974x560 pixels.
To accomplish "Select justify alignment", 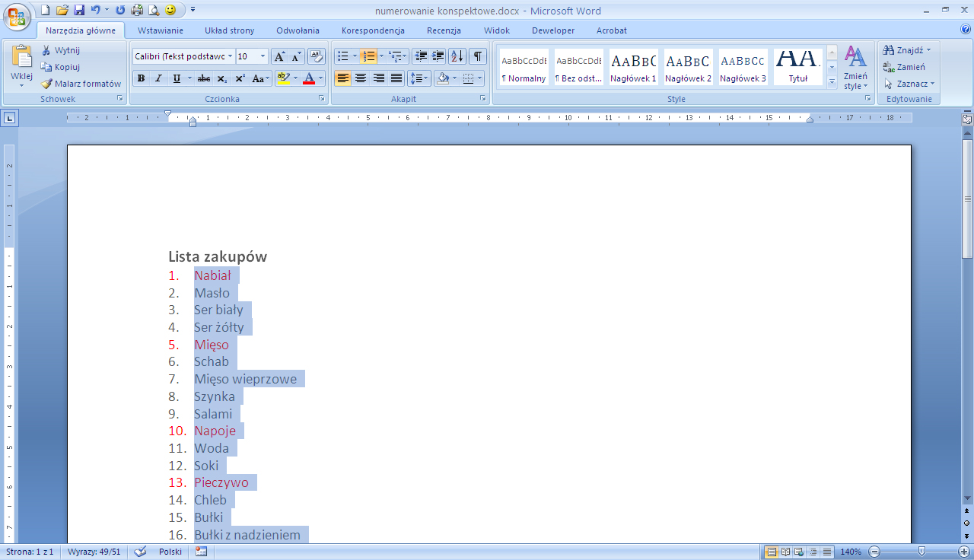I will click(396, 78).
